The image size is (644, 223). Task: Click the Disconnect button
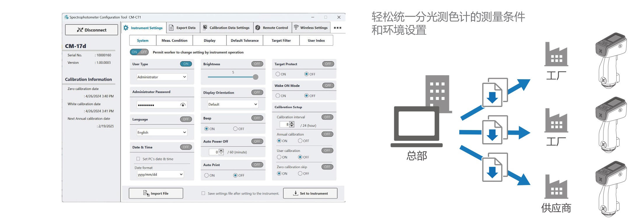92,30
